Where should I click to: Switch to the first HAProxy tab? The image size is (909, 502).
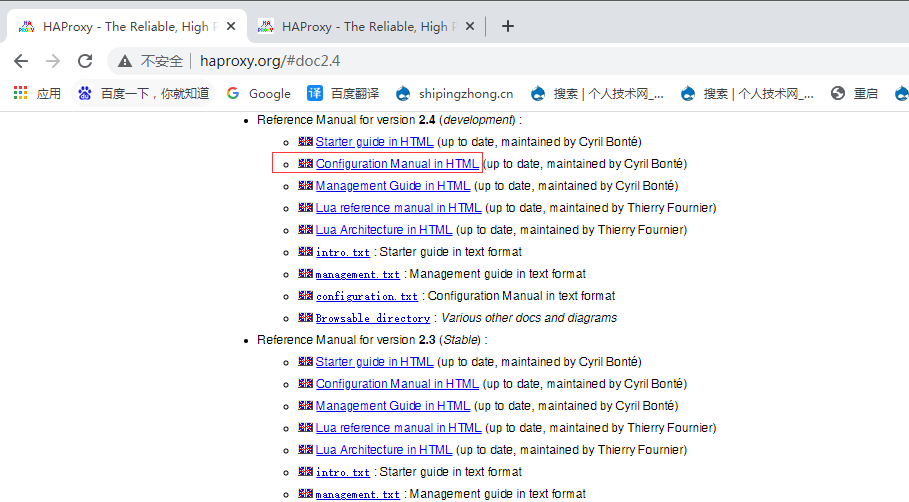tap(126, 26)
